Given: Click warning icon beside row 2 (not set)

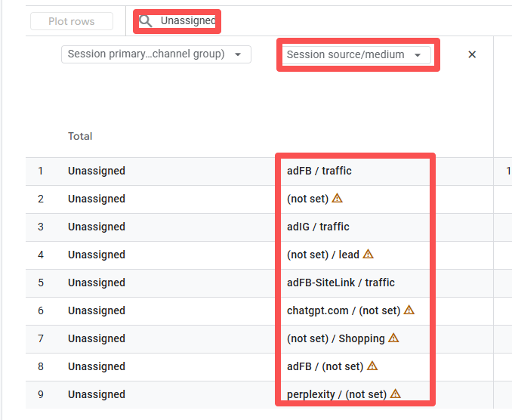Looking at the screenshot, I should pyautogui.click(x=338, y=199).
